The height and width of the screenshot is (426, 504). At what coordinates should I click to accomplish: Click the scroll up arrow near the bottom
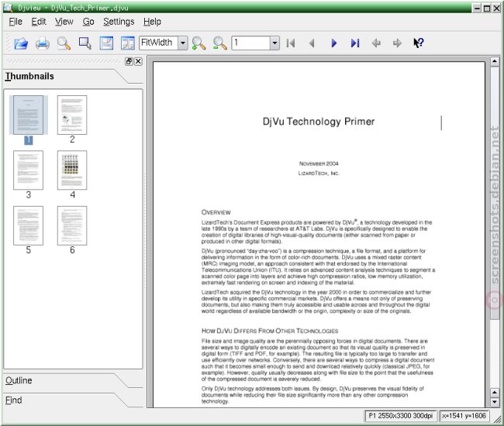(x=495, y=393)
